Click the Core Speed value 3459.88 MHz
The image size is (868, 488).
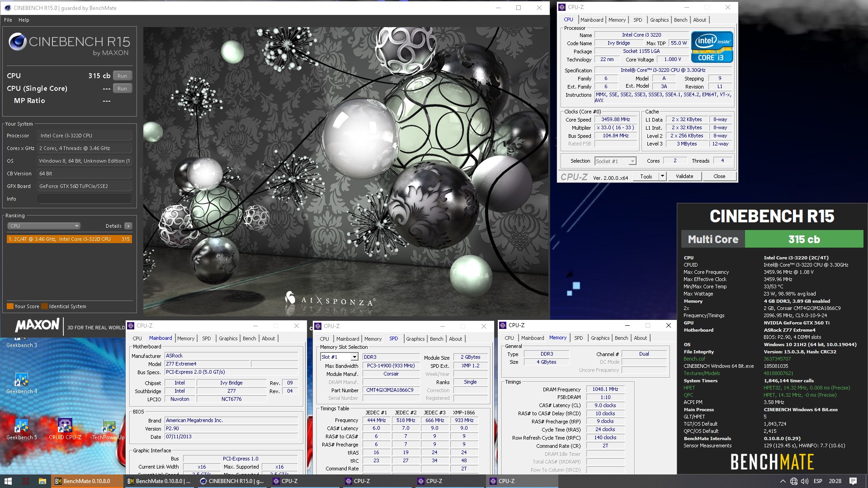(x=615, y=120)
